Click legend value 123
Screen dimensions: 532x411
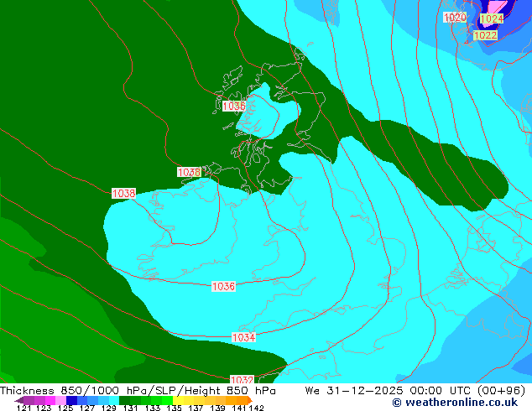pyautogui.click(x=44, y=408)
